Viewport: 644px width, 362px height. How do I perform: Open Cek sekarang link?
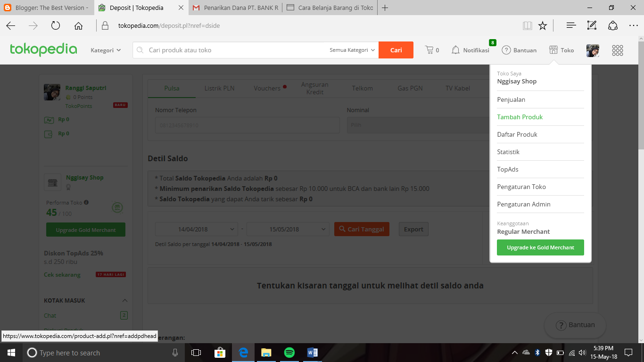tap(62, 275)
